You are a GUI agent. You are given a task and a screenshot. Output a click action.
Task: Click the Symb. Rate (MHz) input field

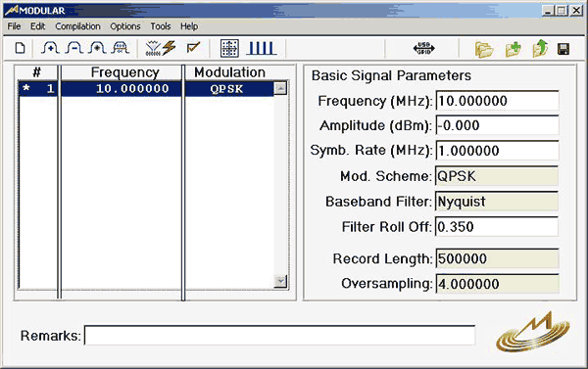(x=497, y=151)
